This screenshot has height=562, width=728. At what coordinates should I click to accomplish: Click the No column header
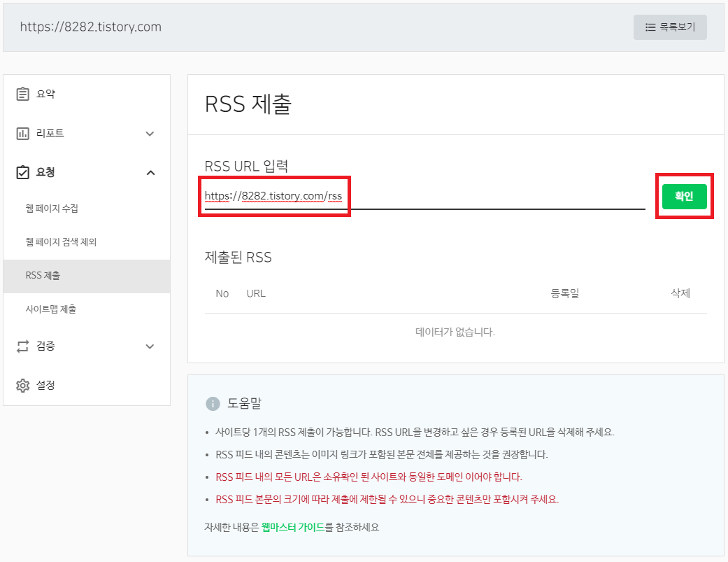[222, 293]
